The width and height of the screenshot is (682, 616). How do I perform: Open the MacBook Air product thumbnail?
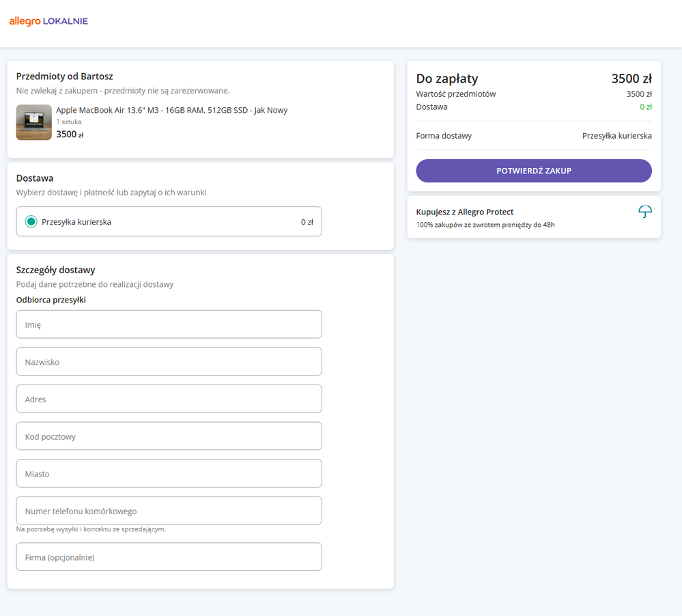[x=34, y=122]
